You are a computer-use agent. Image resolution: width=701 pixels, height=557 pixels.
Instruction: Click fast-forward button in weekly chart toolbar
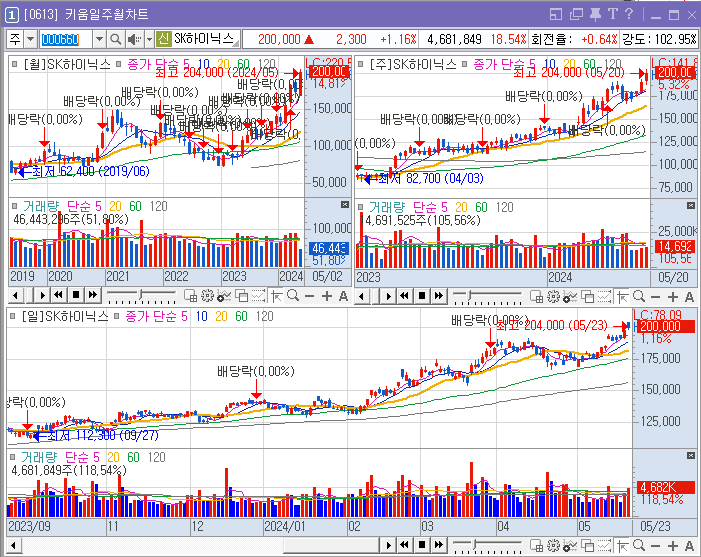(439, 296)
